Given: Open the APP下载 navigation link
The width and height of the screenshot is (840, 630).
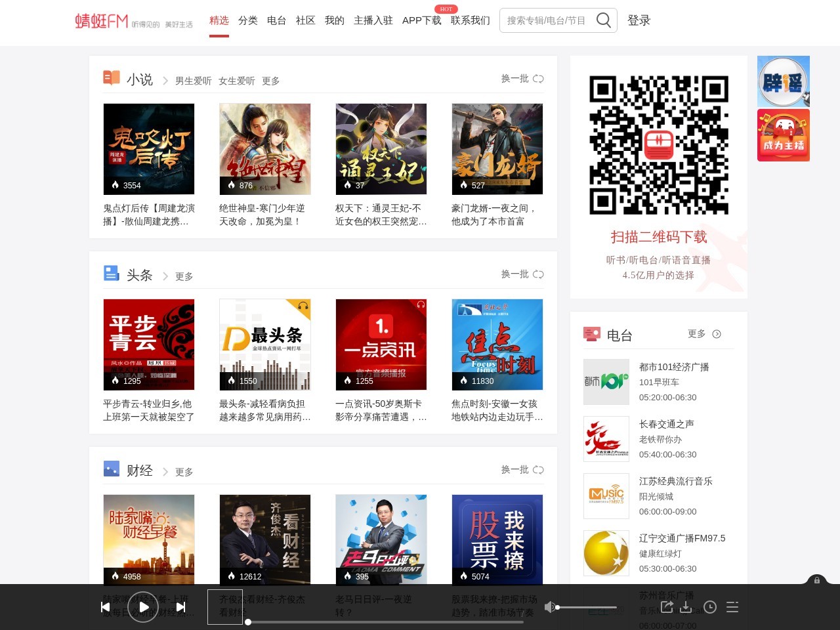Looking at the screenshot, I should 422,20.
